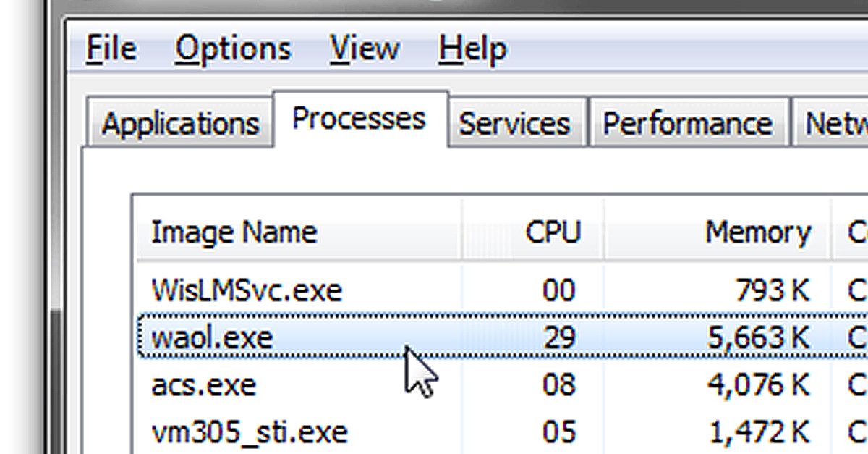This screenshot has height=454, width=868.
Task: Select the vm305_sti.exe process name
Action: pyautogui.click(x=249, y=432)
